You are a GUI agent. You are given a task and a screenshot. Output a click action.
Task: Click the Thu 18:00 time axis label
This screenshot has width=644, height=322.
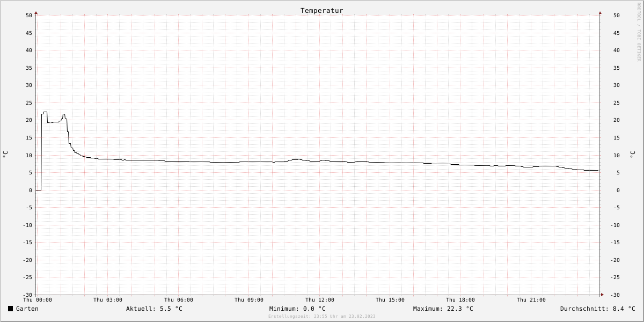point(460,300)
